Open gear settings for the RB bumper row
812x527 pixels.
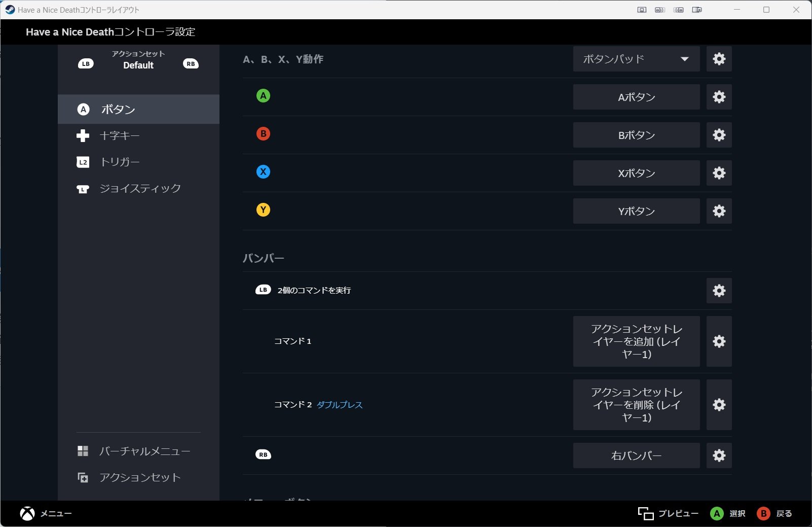pos(719,455)
